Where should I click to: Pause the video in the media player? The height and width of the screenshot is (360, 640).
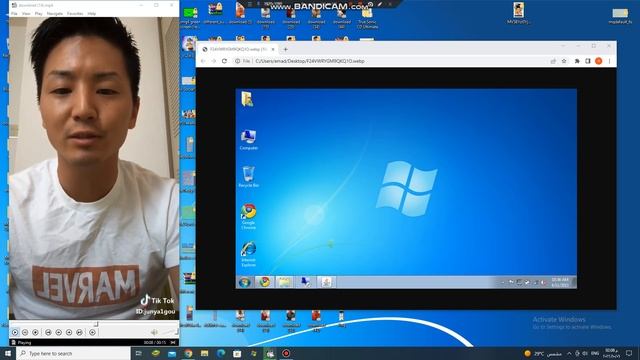[x=25, y=332]
